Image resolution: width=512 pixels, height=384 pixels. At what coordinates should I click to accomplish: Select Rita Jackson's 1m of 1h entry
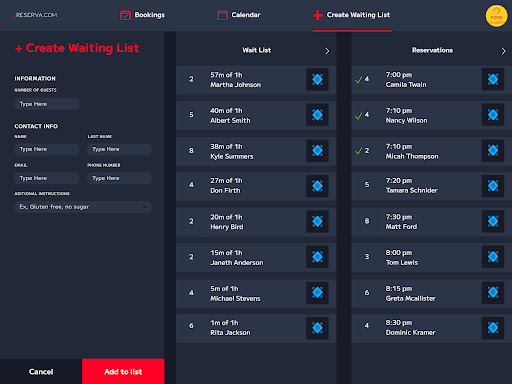256,328
